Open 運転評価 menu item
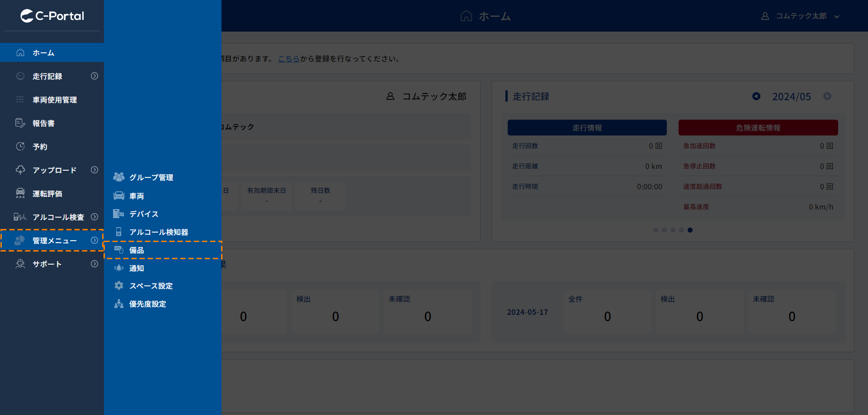This screenshot has height=415, width=868. (52, 193)
